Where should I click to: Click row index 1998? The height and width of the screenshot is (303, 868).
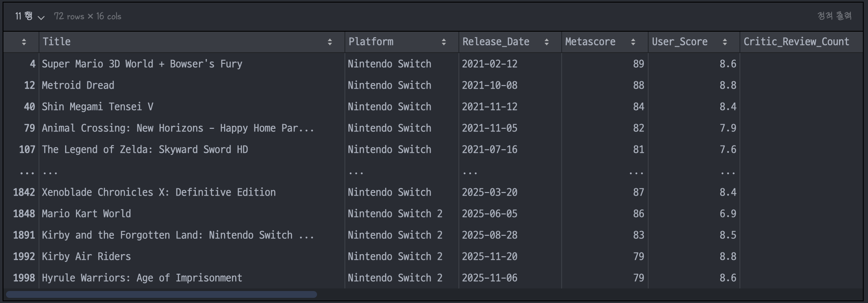pos(24,278)
